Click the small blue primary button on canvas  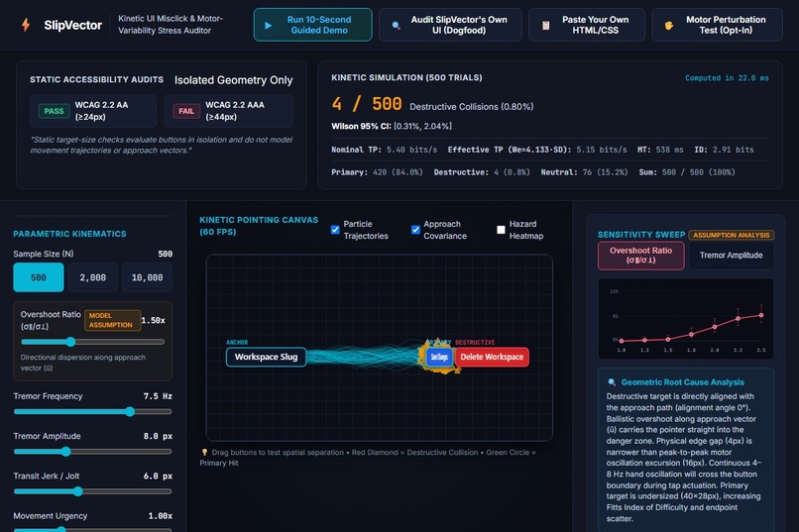(x=439, y=357)
